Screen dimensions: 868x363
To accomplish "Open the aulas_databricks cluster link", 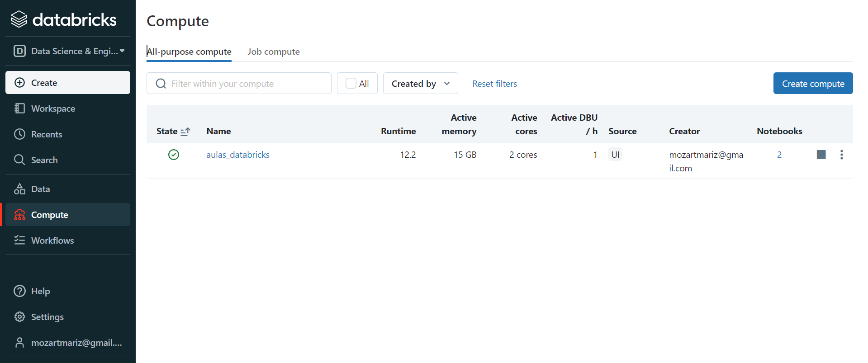I will (x=238, y=155).
